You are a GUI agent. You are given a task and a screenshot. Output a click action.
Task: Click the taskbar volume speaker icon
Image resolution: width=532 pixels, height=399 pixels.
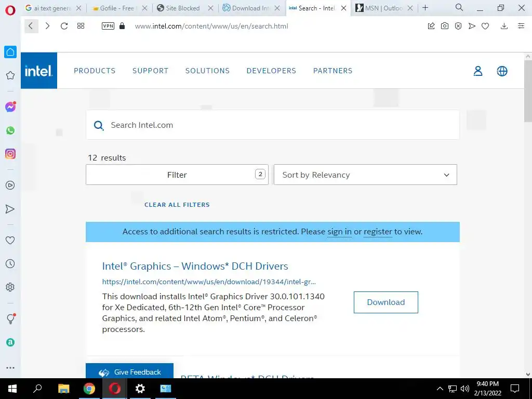(465, 389)
